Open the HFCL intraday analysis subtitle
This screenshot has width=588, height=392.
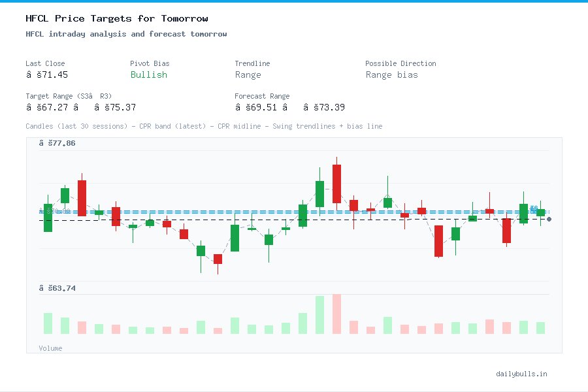(x=126, y=33)
